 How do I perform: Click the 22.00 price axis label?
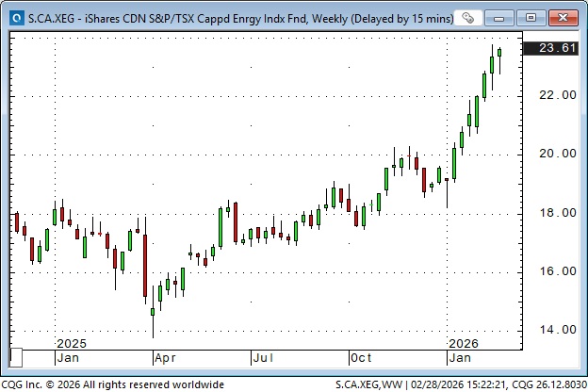point(555,95)
